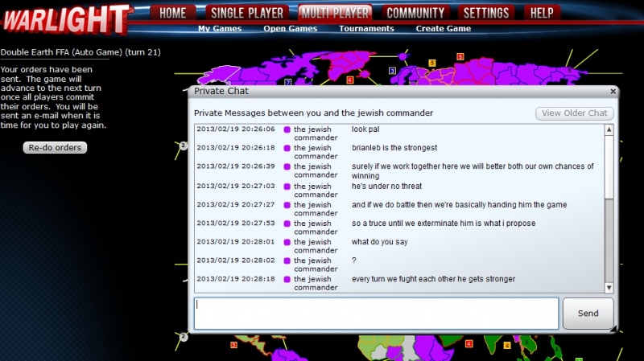Click the red 5 bonus marker at top of map
Viewport: 644px width, 361px height.
pyautogui.click(x=460, y=56)
